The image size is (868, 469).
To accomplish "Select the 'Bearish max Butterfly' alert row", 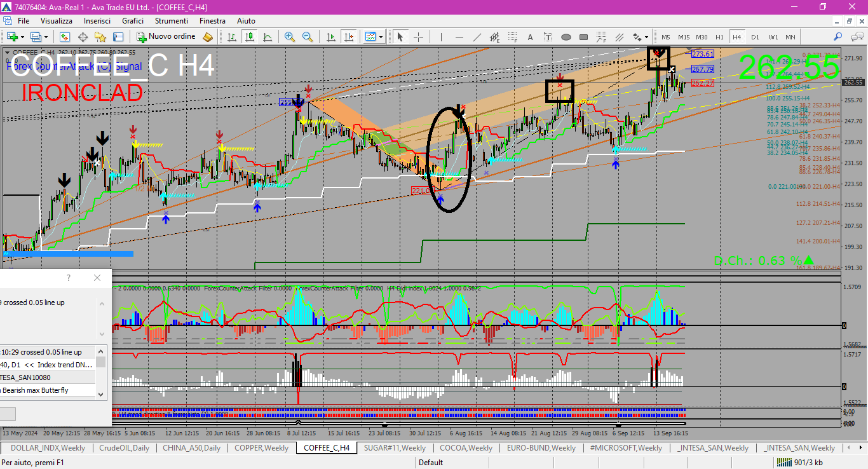I will 48,390.
